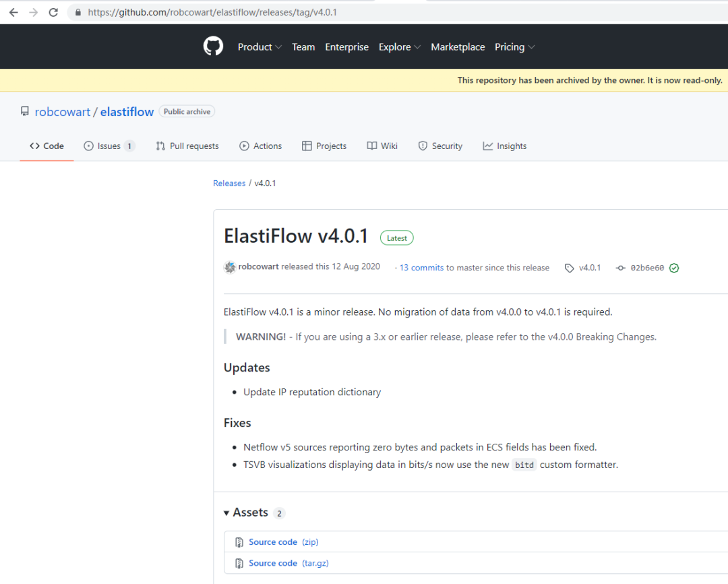Click the repository book icon beside robcowart
The height and width of the screenshot is (584, 728).
[25, 111]
